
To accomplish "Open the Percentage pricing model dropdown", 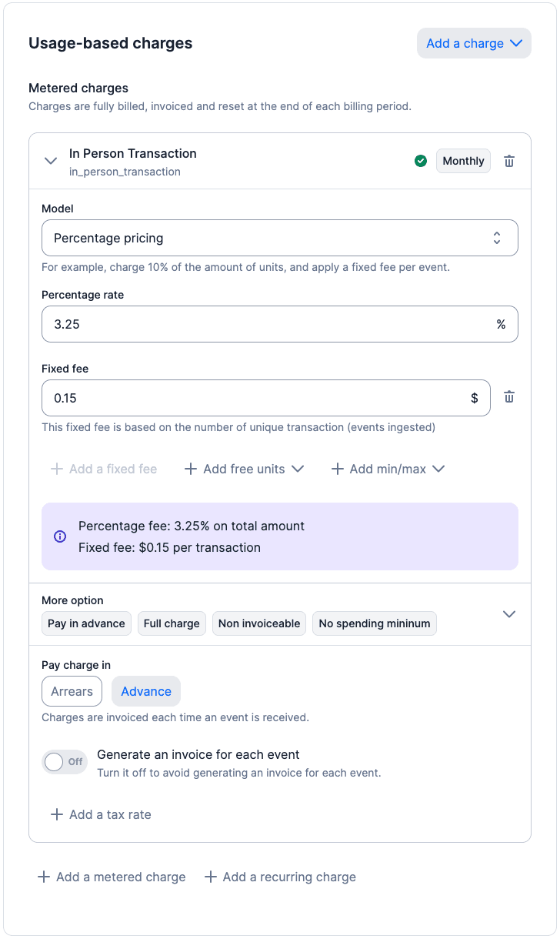I will click(x=279, y=238).
